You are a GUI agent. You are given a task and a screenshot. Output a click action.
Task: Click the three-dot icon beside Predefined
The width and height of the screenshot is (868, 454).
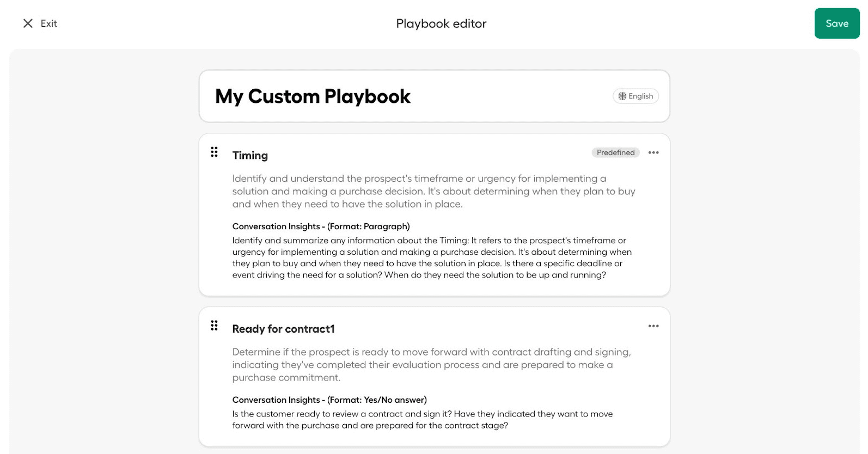[x=653, y=152]
